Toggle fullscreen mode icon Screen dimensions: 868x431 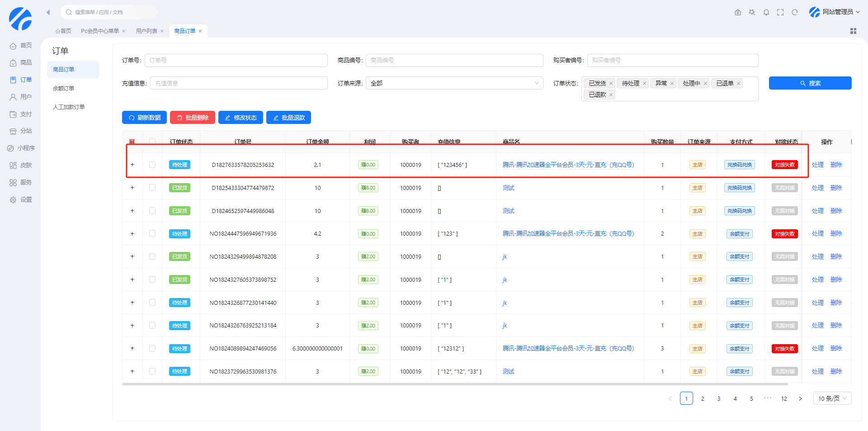[x=780, y=12]
